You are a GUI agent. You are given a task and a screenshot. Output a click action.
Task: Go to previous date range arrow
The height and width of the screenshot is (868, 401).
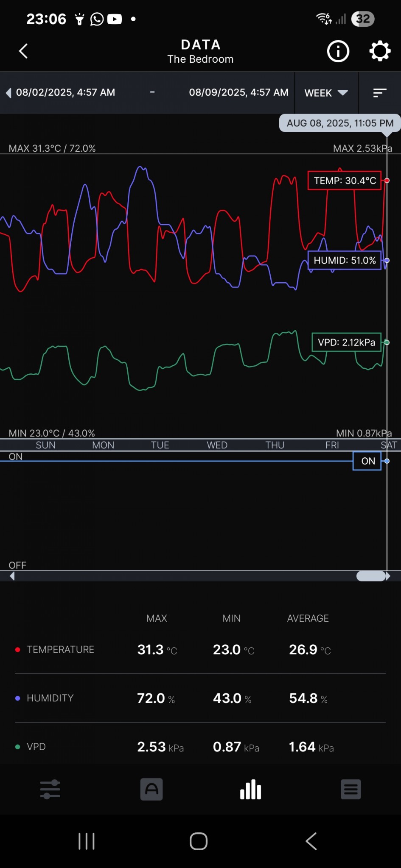click(x=8, y=93)
